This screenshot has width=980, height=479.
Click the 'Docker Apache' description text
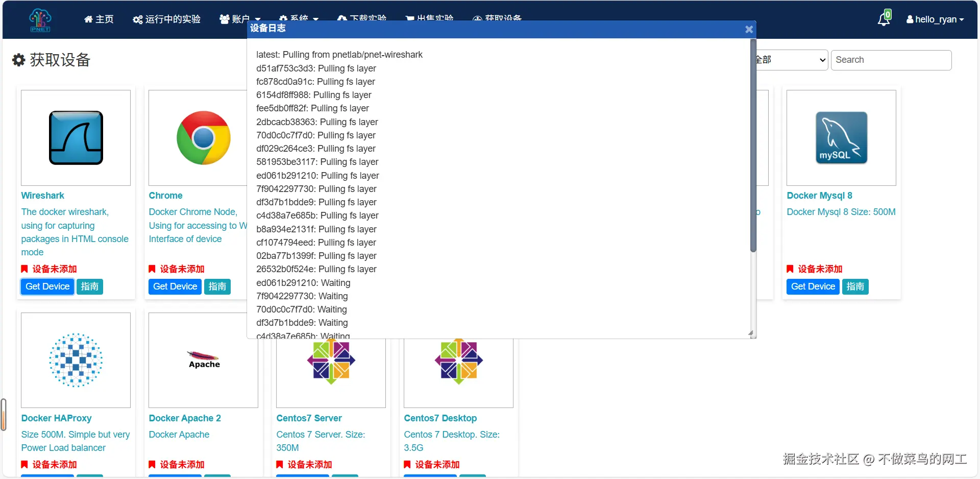click(x=179, y=435)
